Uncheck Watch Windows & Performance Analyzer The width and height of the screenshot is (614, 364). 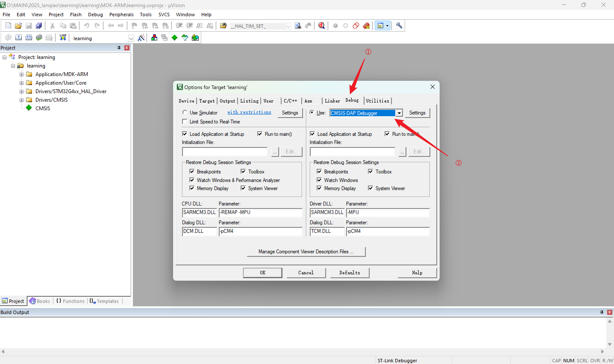[x=192, y=180]
